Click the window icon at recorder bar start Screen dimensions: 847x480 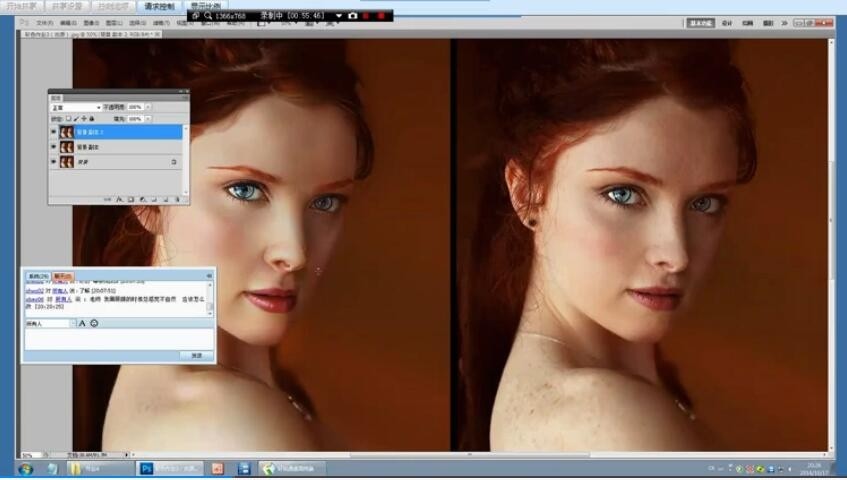coord(196,16)
